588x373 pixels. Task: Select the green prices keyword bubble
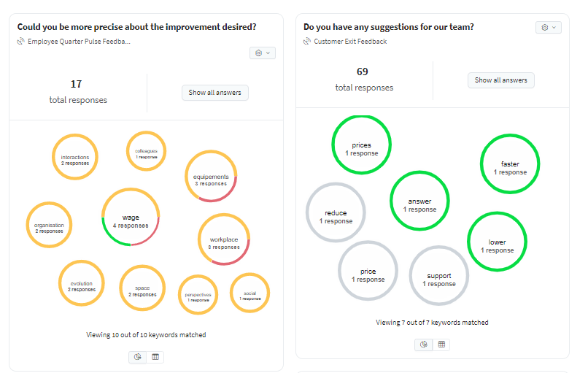[x=362, y=145]
